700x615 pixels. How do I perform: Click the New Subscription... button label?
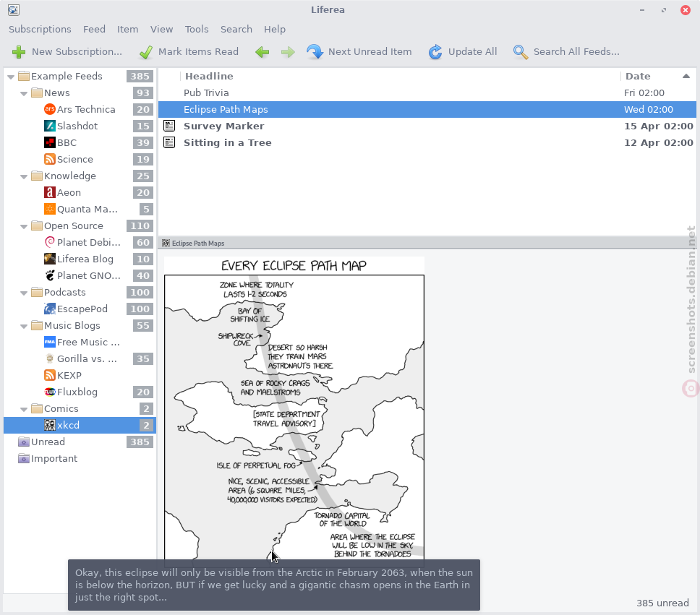(77, 52)
